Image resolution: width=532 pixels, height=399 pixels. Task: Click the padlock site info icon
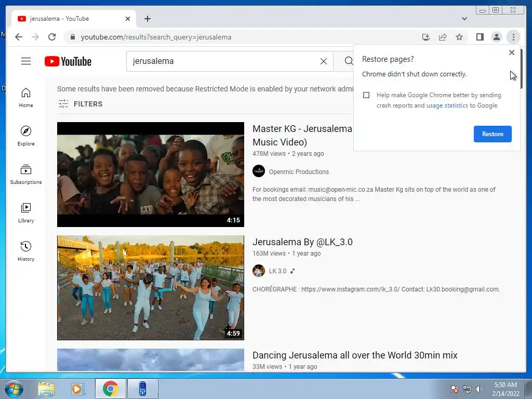coord(72,37)
